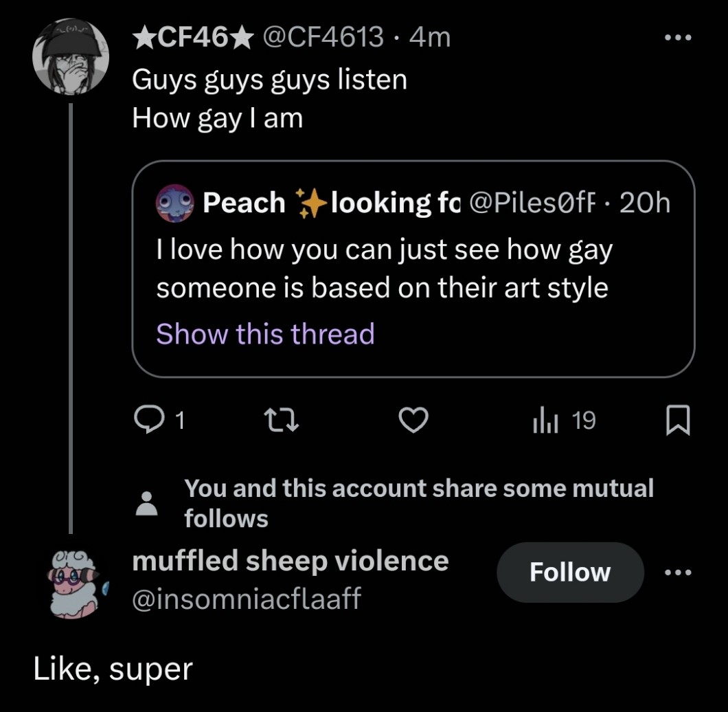The image size is (728, 712).
Task: Open more options for insomniacflaaff reply
Action: pyautogui.click(x=678, y=572)
